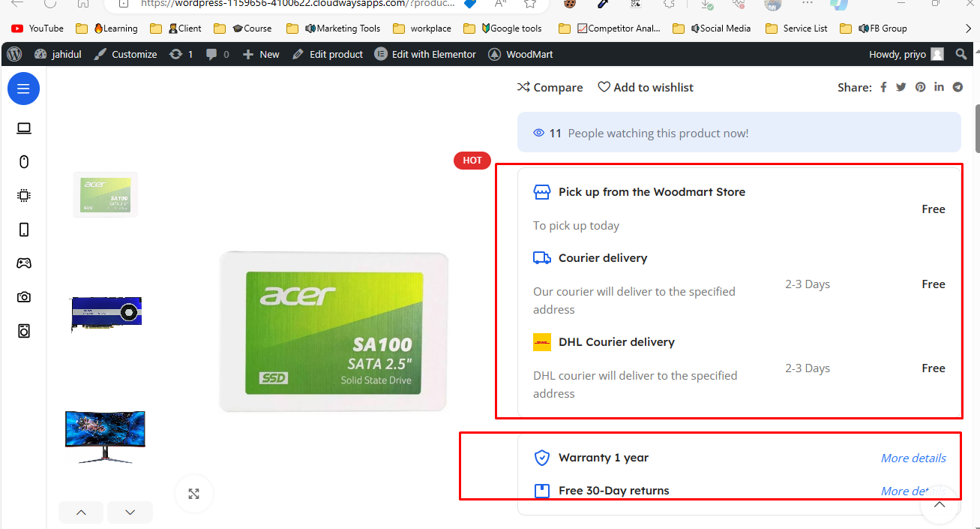Image resolution: width=980 pixels, height=529 pixels.
Task: Click the red HOT badge
Action: [472, 160]
